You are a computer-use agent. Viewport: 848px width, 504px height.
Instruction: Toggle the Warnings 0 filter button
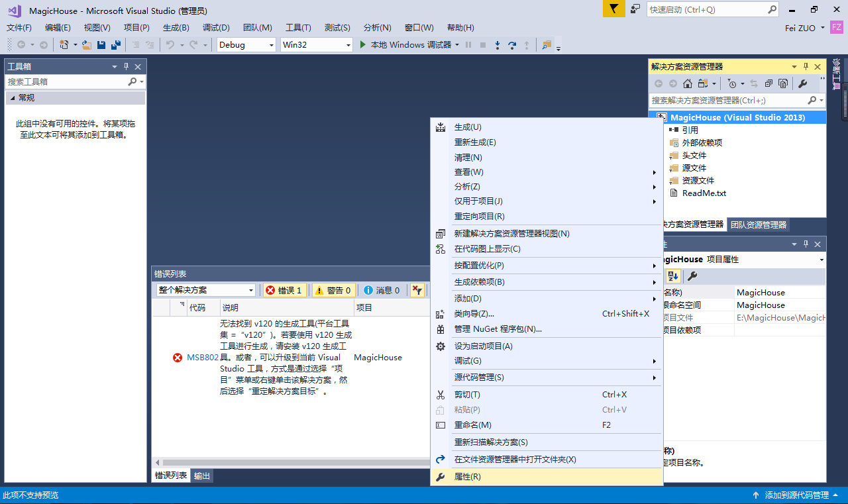pos(333,290)
